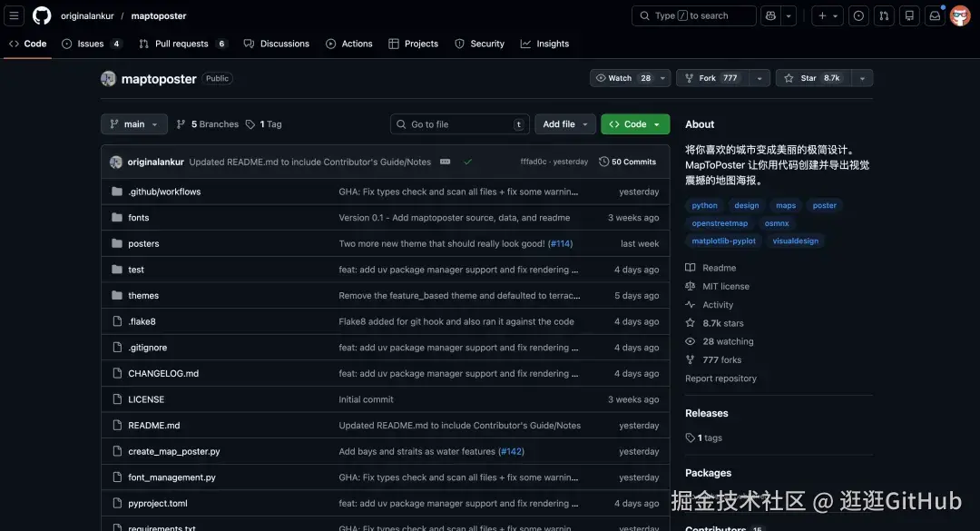
Task: Click the .github/workflows folder icon
Action: [117, 192]
